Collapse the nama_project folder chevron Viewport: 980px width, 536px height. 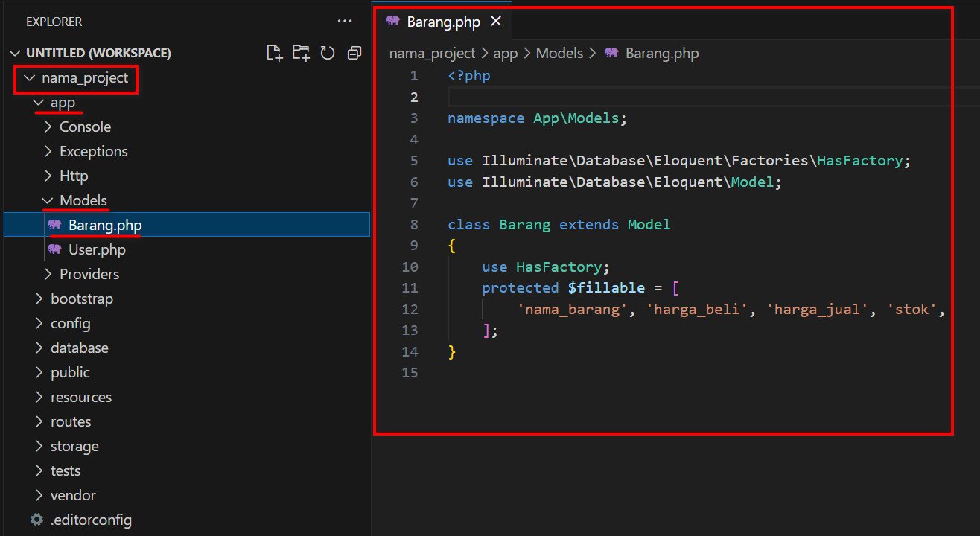coord(30,77)
